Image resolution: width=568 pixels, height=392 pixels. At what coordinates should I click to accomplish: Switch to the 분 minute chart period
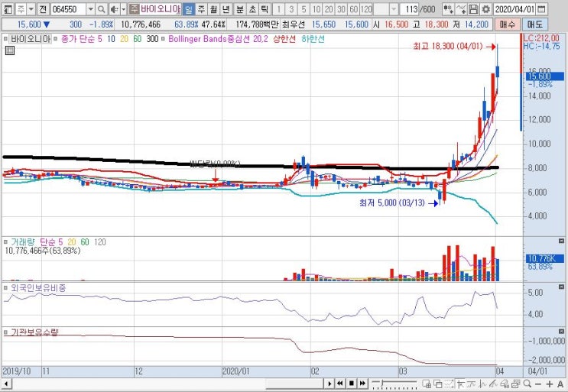pyautogui.click(x=240, y=9)
